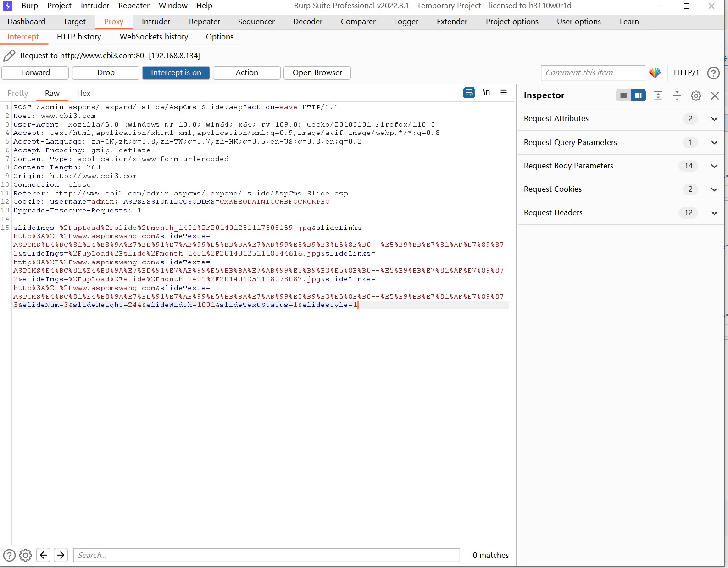The height and width of the screenshot is (568, 728).
Task: Open the Project menu
Action: coord(59,6)
